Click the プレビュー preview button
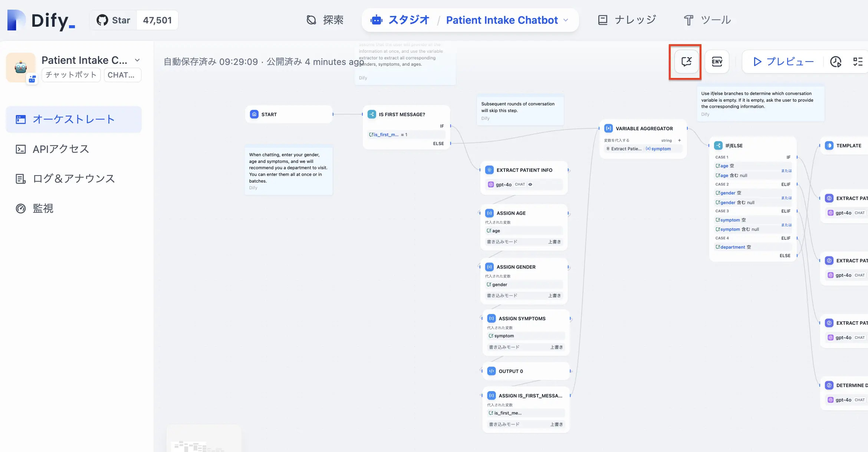 coord(783,62)
